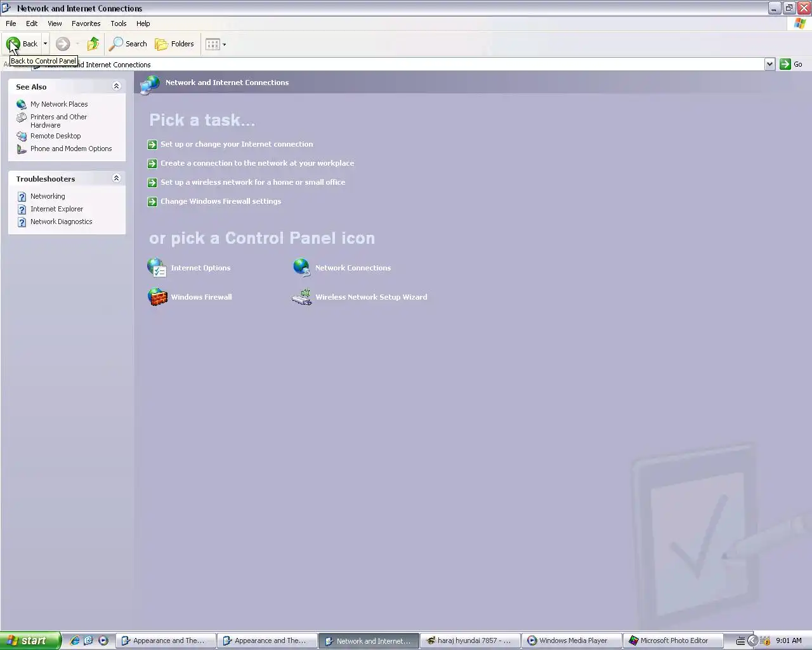Select Set up or change your Internet connection
Image resolution: width=812 pixels, height=650 pixels.
[x=237, y=144]
